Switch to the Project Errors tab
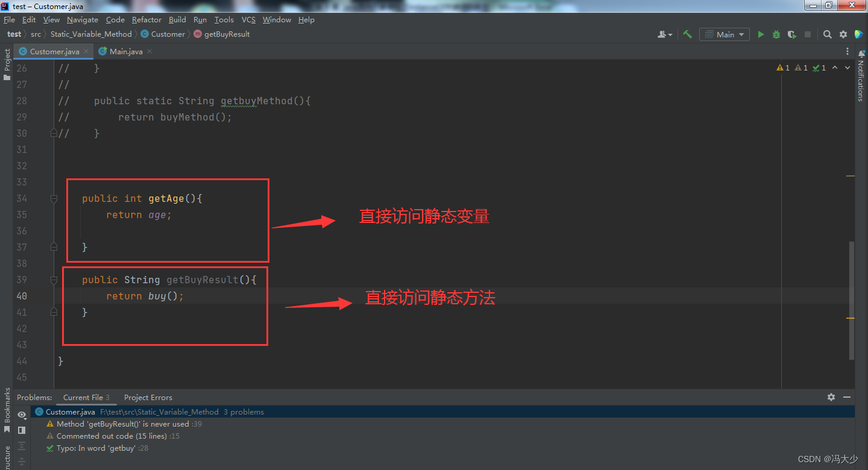Screen dimensions: 868x470 [x=148, y=397]
